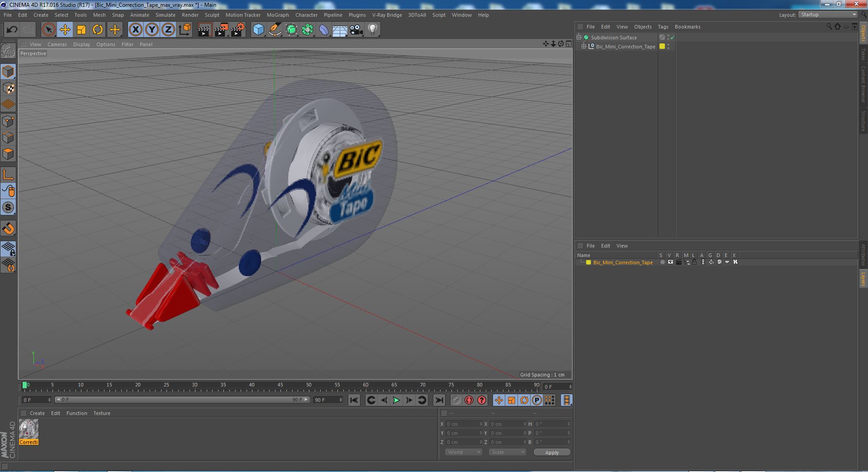
Task: Open the Scale mode dropdown
Action: point(508,452)
